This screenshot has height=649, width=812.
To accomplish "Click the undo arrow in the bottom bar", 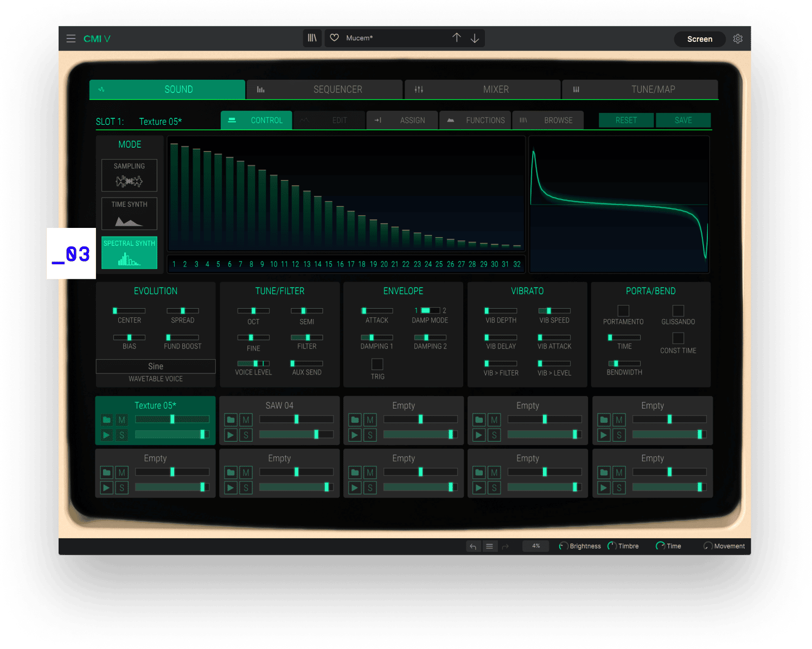I will [x=473, y=546].
